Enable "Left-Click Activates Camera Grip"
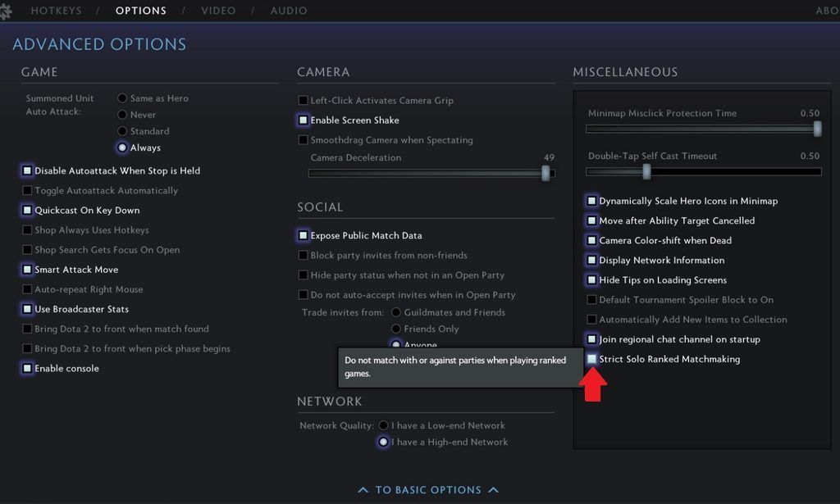Screen dimensions: 840x504 coord(303,100)
